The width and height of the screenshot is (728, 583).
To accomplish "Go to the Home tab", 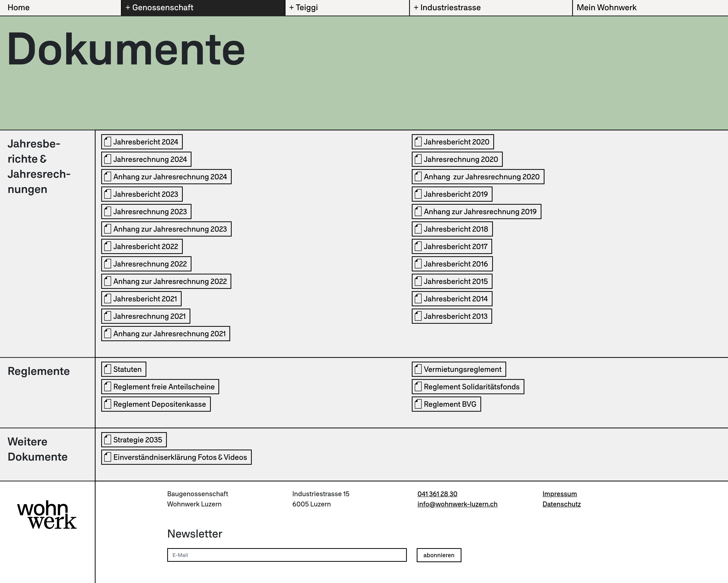I will coord(19,7).
